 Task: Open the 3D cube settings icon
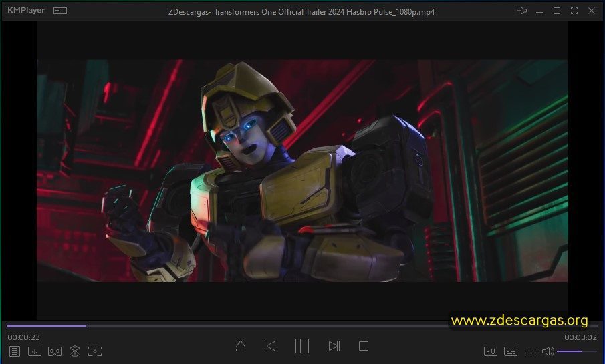[75, 351]
